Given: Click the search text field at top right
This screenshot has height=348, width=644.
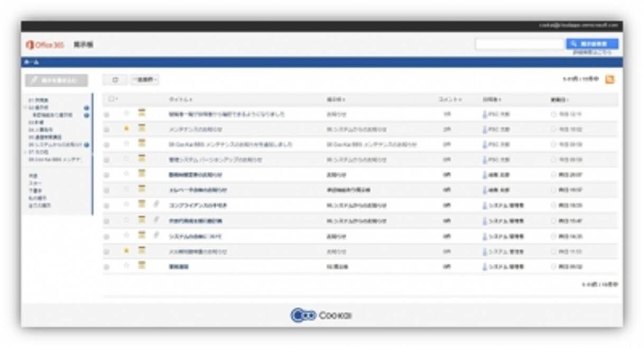Looking at the screenshot, I should 519,44.
